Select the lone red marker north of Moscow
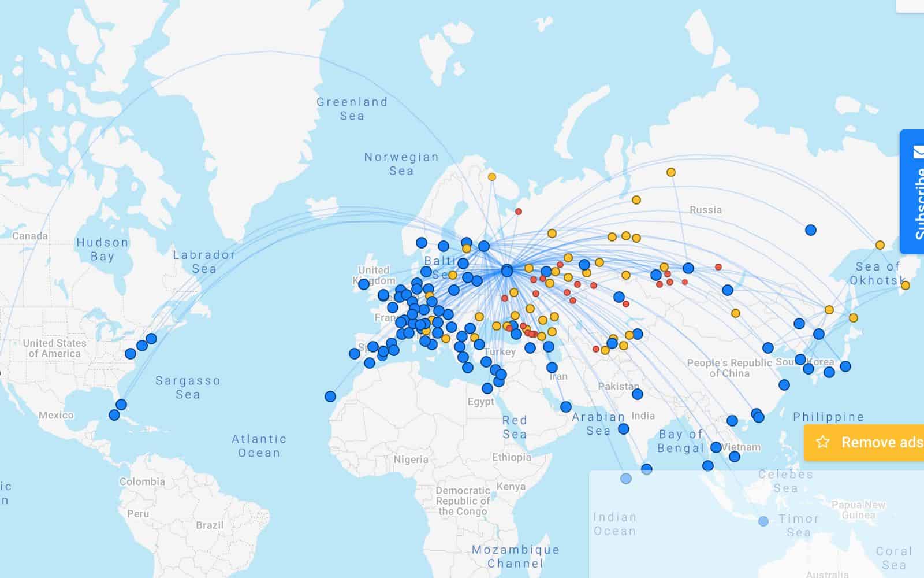Image resolution: width=924 pixels, height=578 pixels. [519, 212]
